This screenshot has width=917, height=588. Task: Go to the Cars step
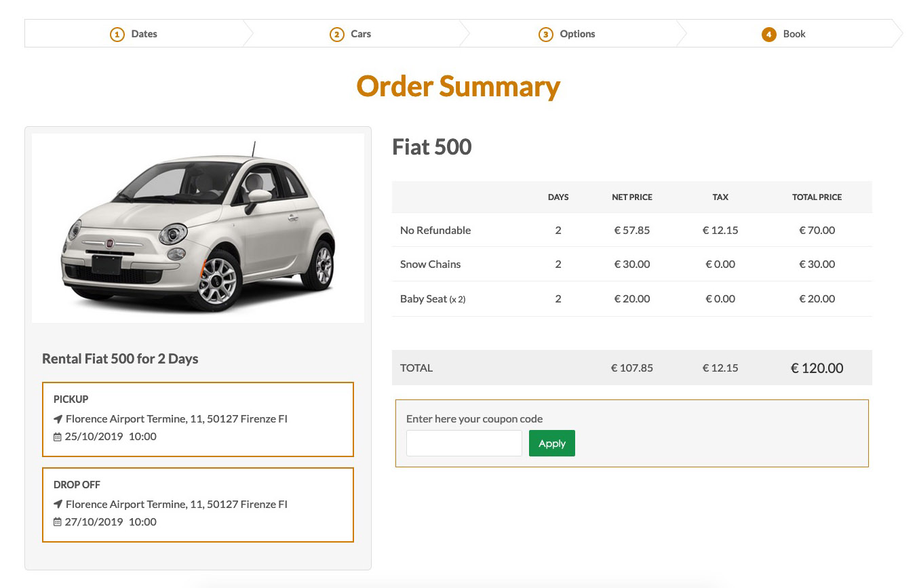(351, 34)
